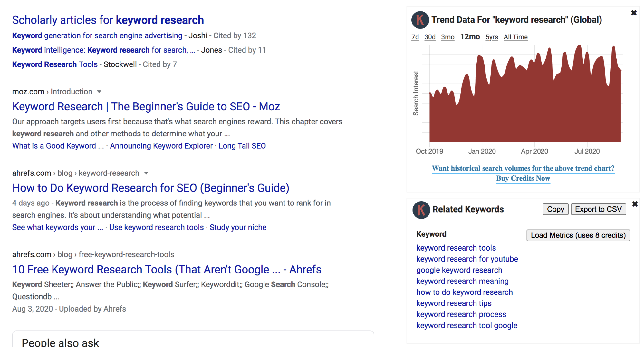View All Time trend data

click(515, 37)
